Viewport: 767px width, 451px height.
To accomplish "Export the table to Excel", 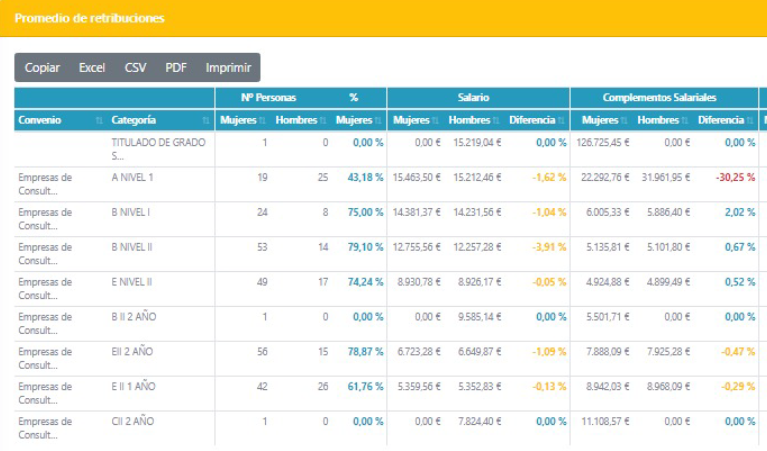I will pos(92,68).
